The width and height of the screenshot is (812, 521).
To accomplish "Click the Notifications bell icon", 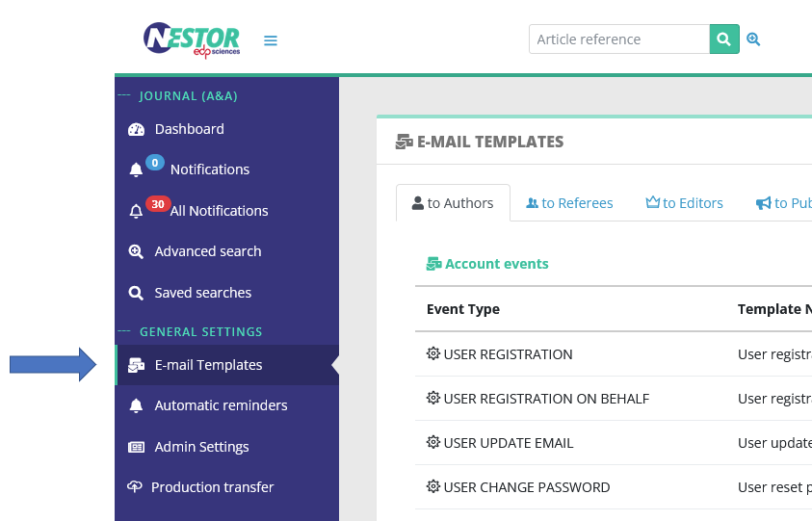I will pos(136,169).
